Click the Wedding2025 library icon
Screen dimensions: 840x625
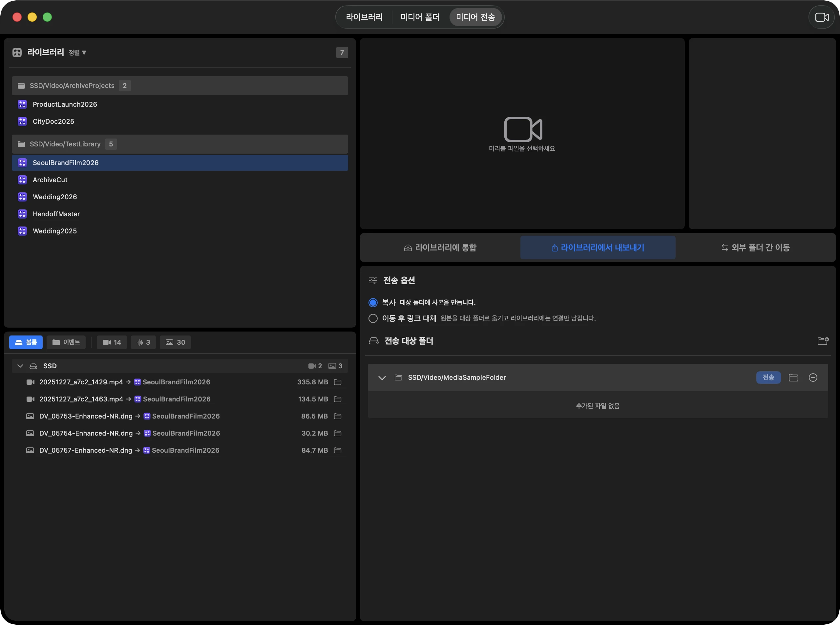coord(22,231)
